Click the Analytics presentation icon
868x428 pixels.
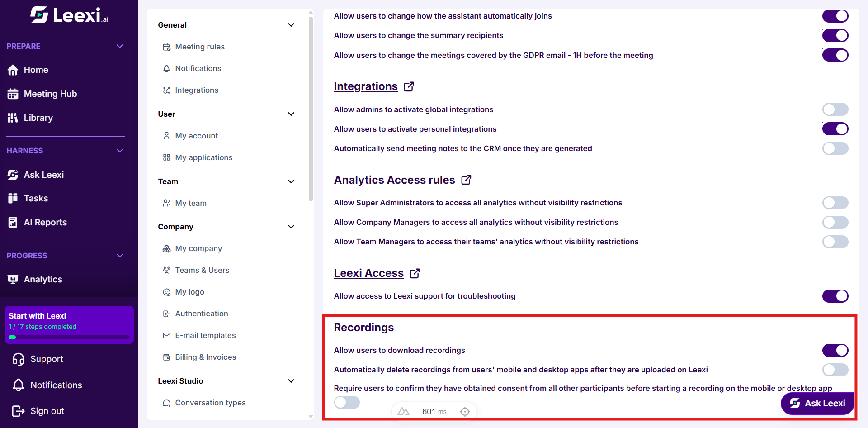(x=13, y=280)
